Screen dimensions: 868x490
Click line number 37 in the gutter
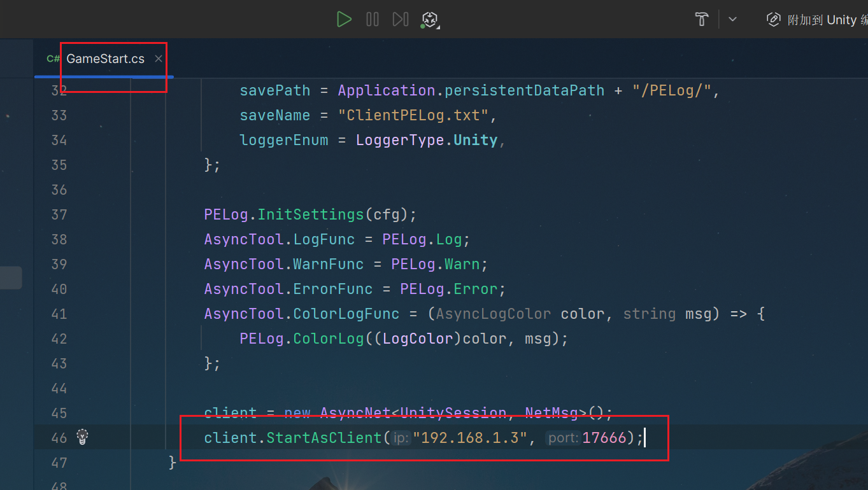59,214
